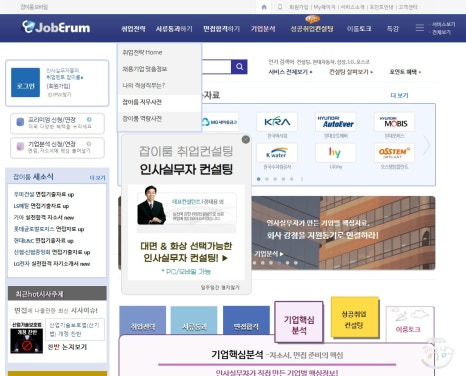The image size is (466, 376).
Task: Open the hamburger full-menu icon
Action: tap(420, 28)
